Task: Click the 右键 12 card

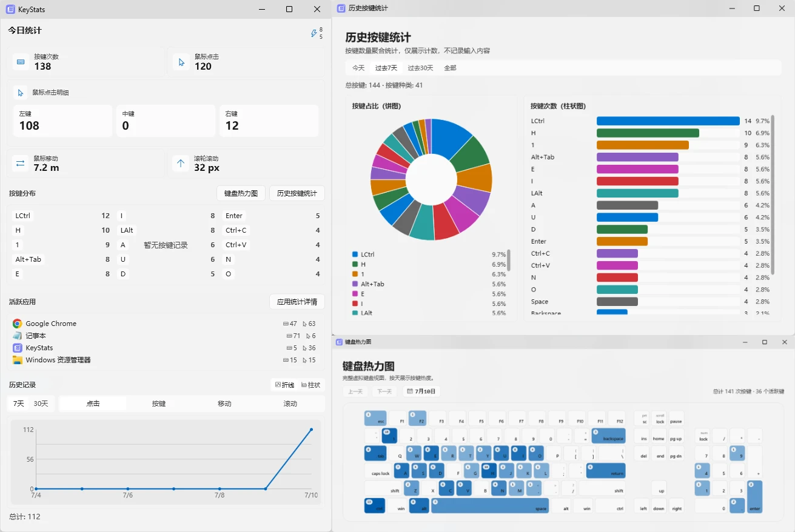Action: click(269, 121)
